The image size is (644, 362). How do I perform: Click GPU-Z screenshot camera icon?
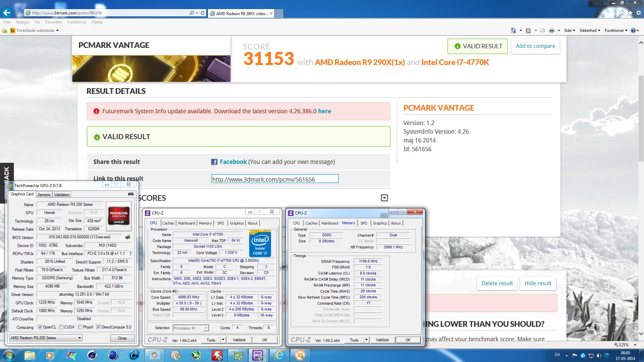coord(131,194)
